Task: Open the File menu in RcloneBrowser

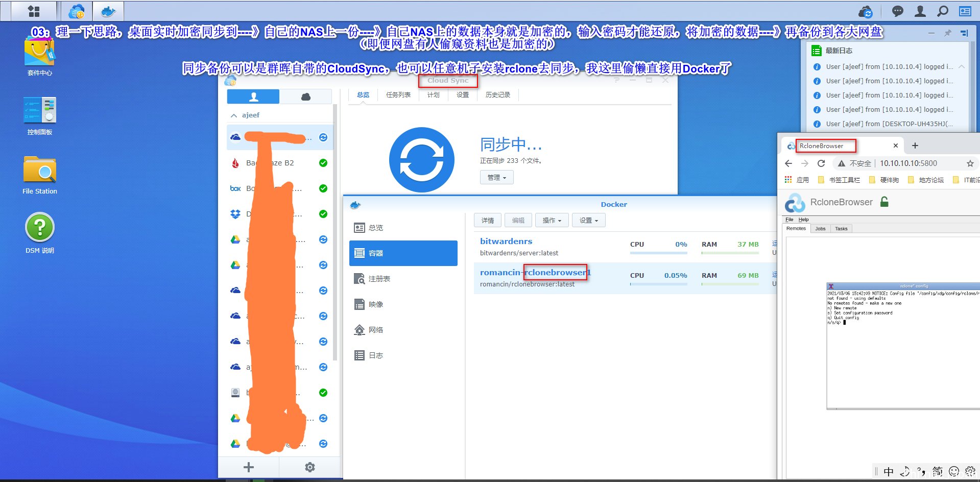Action: (x=789, y=220)
